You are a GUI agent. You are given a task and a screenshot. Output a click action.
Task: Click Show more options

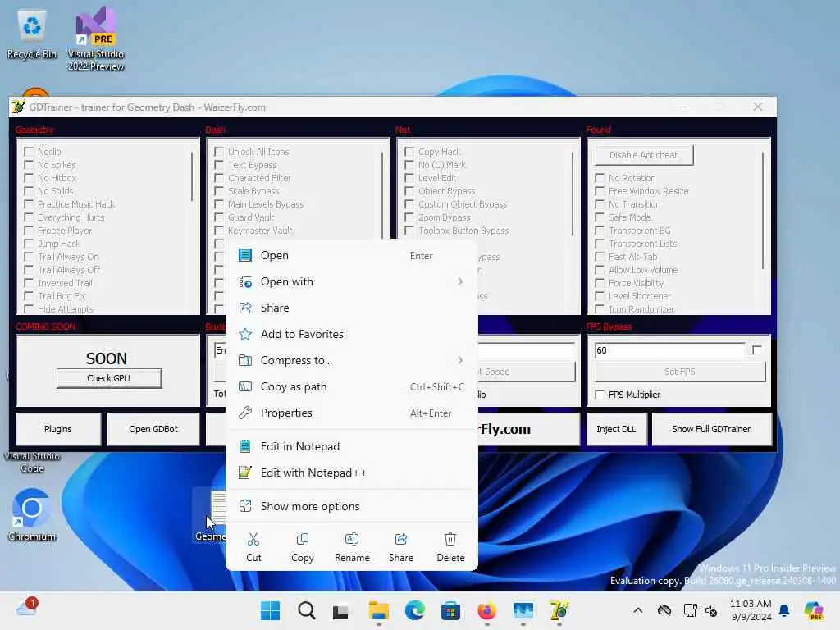coord(351,506)
